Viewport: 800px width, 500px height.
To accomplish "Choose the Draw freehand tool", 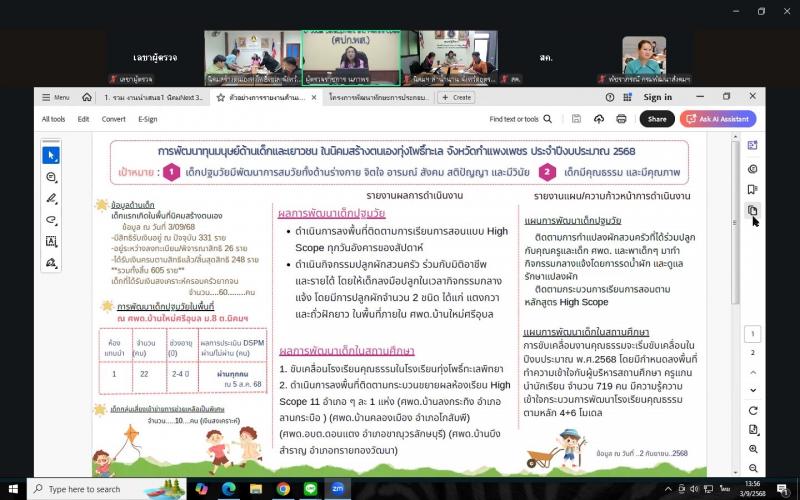I will click(x=51, y=220).
